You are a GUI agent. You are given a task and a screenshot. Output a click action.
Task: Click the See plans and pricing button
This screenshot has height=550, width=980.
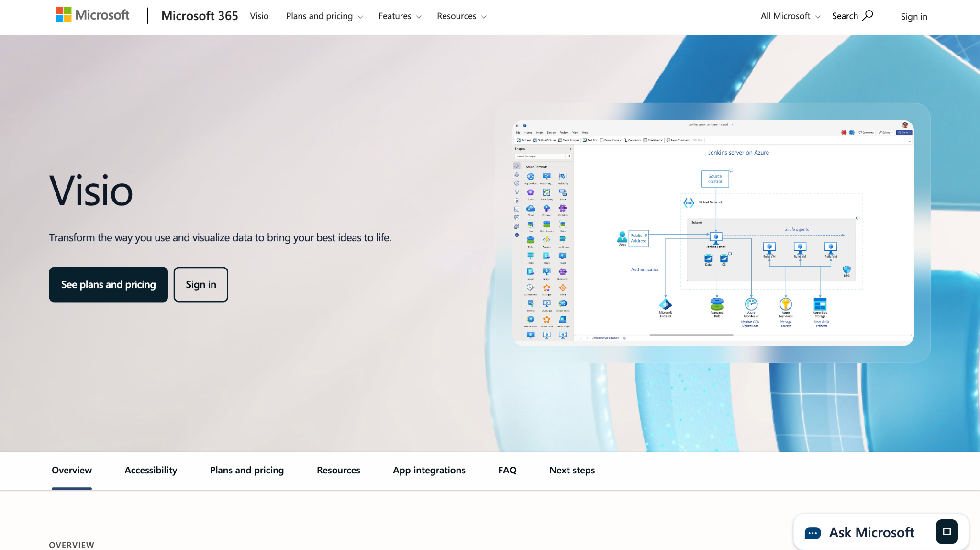pyautogui.click(x=108, y=284)
